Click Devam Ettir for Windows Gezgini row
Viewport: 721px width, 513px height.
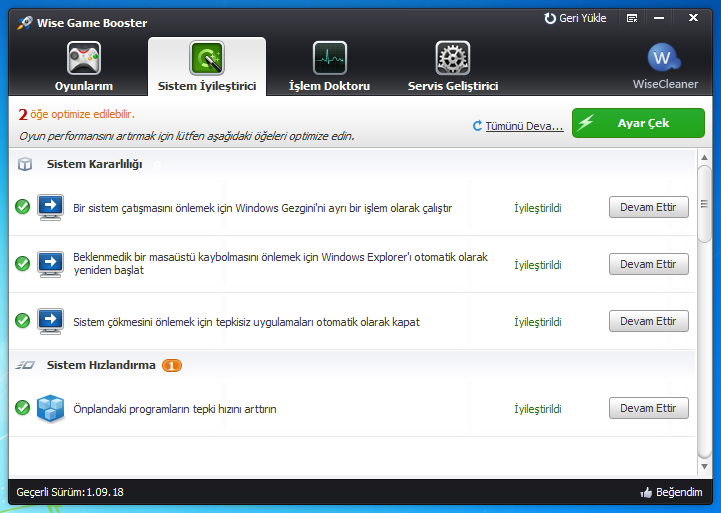(x=648, y=207)
